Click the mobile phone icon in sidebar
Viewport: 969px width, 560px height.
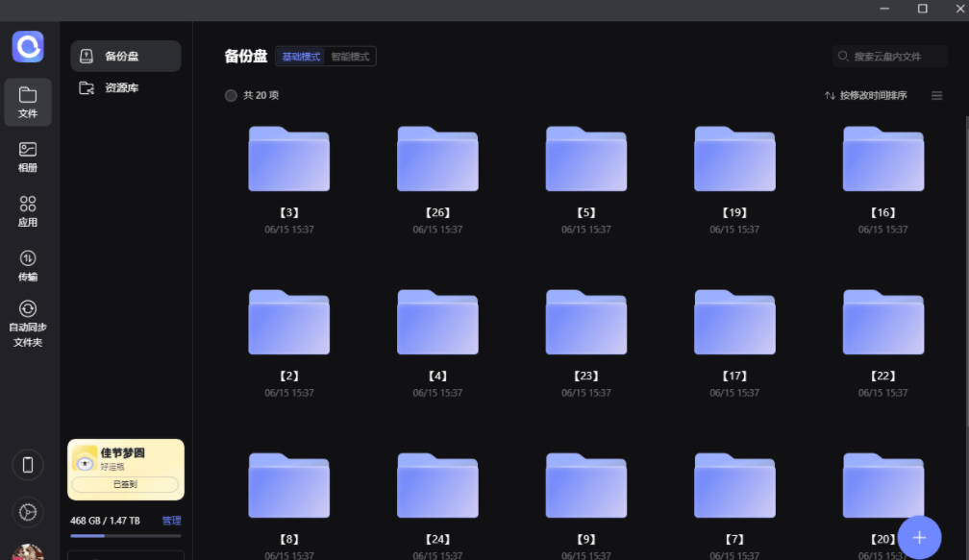28,466
